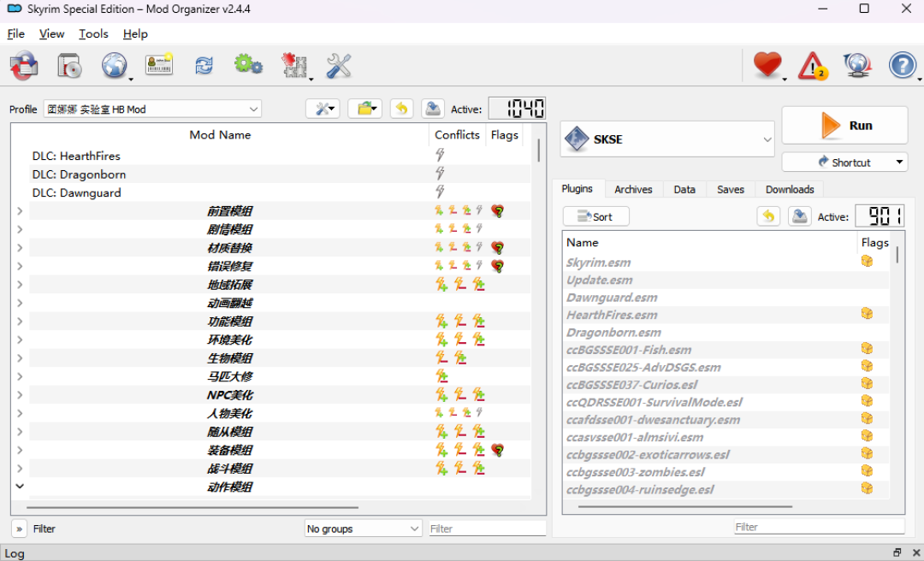Viewport: 924px width, 561px height.
Task: Open the executables green gears icon
Action: click(x=248, y=64)
